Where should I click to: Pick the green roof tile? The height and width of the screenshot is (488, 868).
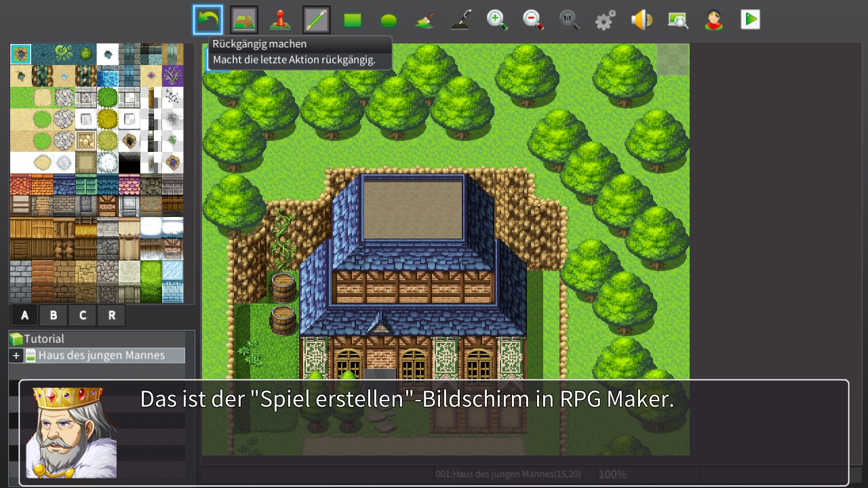coord(85,184)
